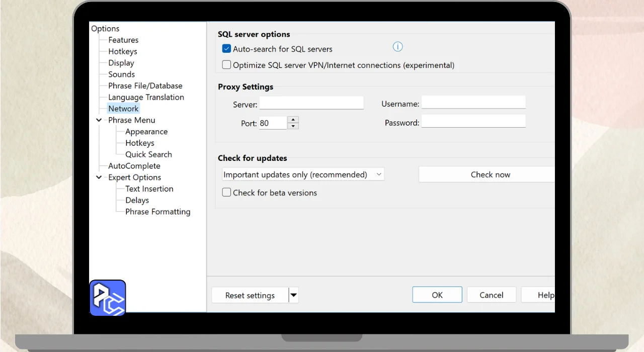The height and width of the screenshot is (352, 644).
Task: Open Text Insertion under Expert Options
Action: point(149,189)
